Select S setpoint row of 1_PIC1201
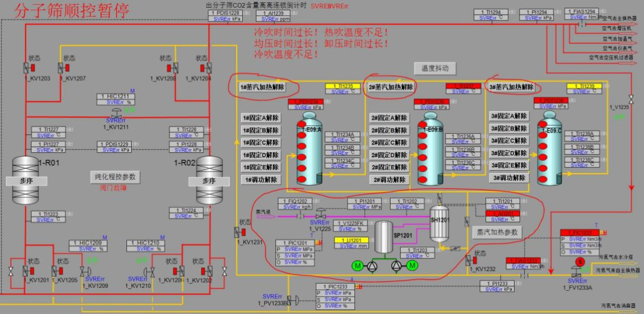This screenshot has width=644, height=314. tap(295, 255)
